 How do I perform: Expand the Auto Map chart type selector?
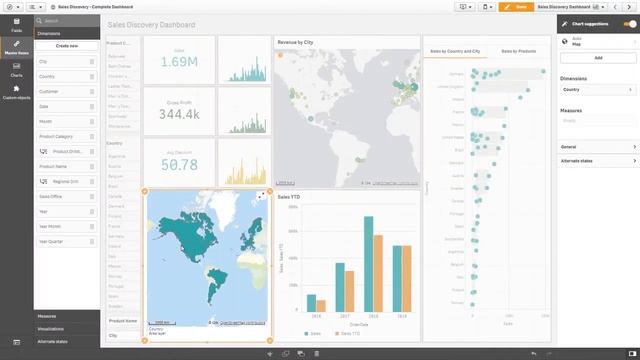click(598, 41)
